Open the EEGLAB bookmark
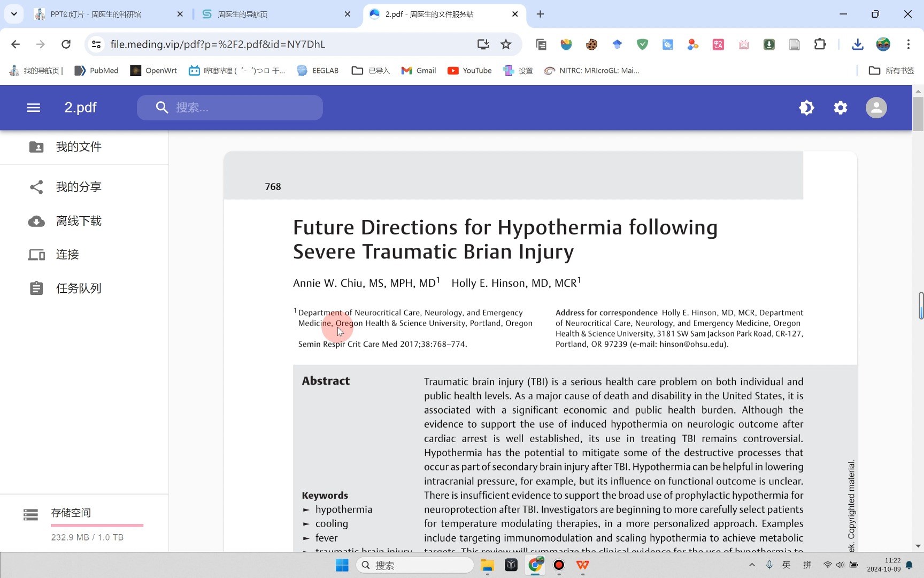Screen dimensions: 924x578 click(x=318, y=71)
